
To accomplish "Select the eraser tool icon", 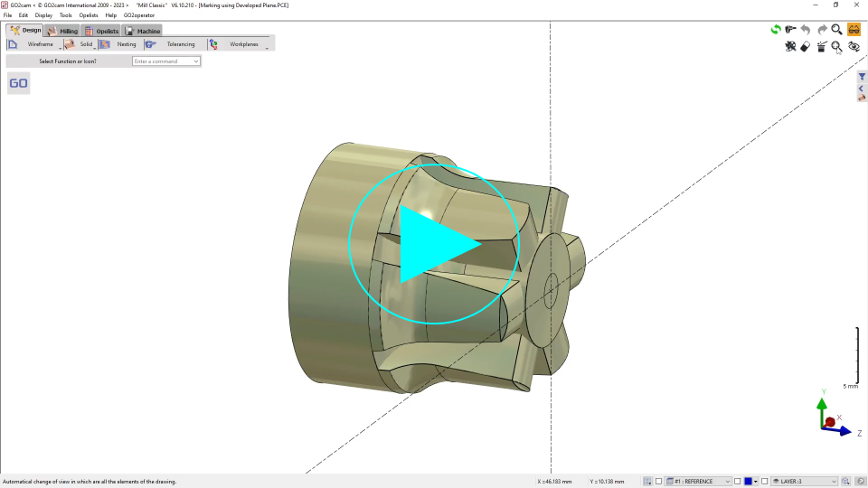I will [x=806, y=46].
